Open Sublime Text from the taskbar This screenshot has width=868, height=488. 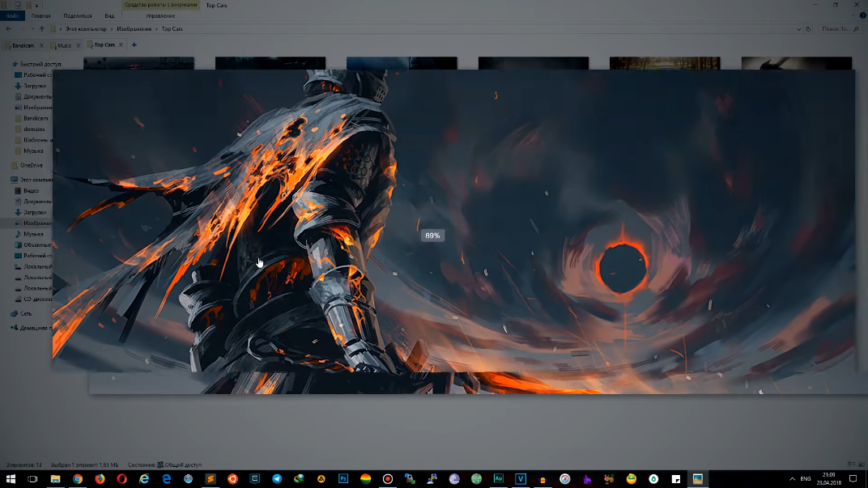click(211, 478)
